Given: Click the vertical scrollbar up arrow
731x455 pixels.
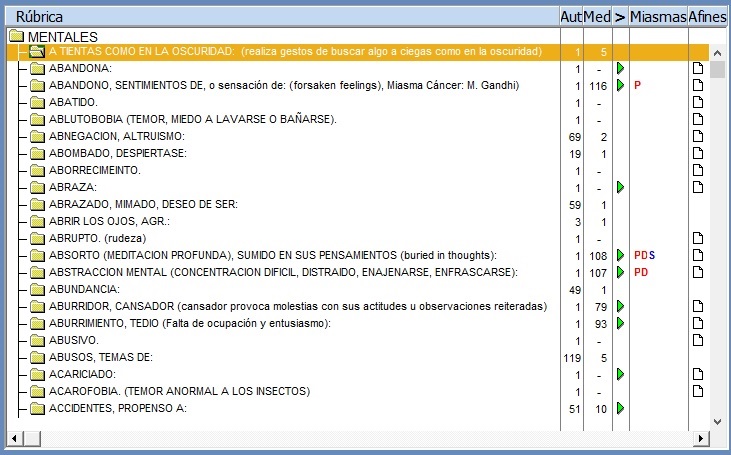Looking at the screenshot, I should 717,53.
